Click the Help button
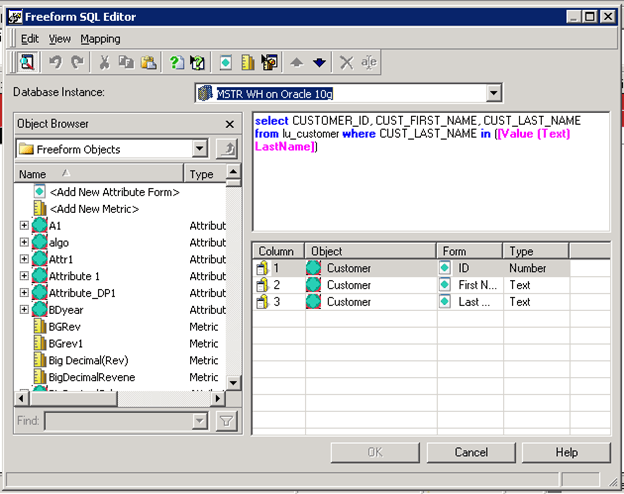Viewport: 624px width, 494px height. 566,452
